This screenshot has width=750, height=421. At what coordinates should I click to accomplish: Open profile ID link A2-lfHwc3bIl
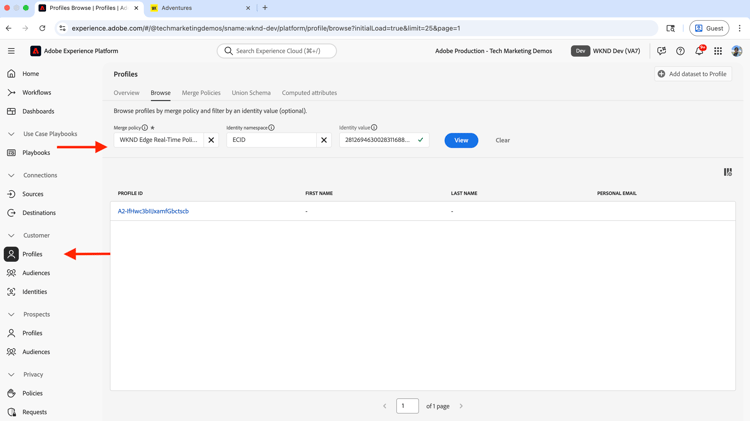[153, 211]
